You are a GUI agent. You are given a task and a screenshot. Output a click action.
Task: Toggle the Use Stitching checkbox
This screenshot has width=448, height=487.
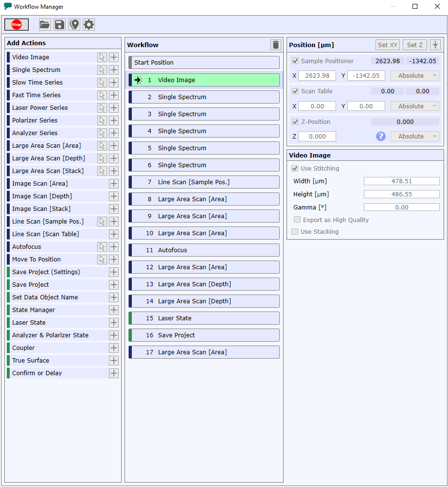click(x=294, y=168)
